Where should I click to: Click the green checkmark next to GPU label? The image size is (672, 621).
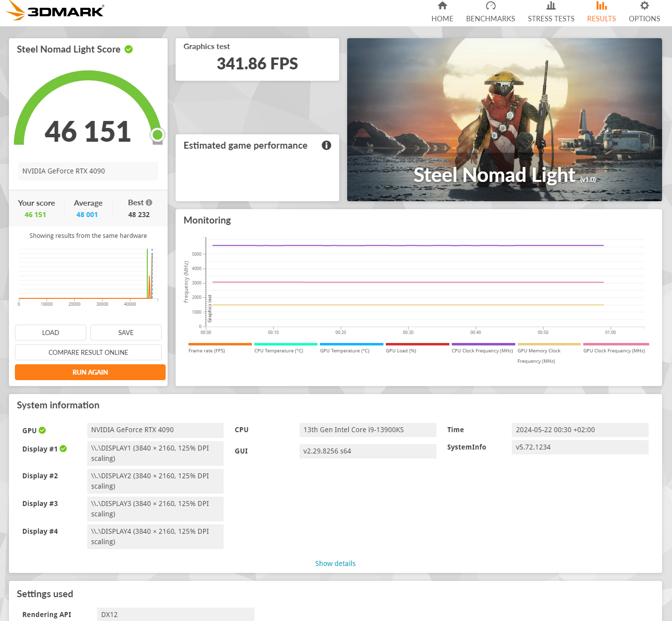[x=42, y=430]
